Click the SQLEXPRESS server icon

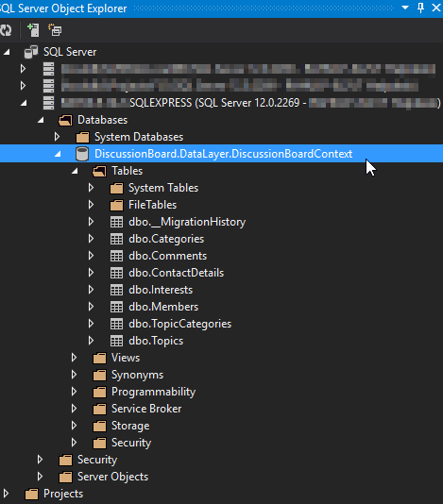pyautogui.click(x=48, y=103)
